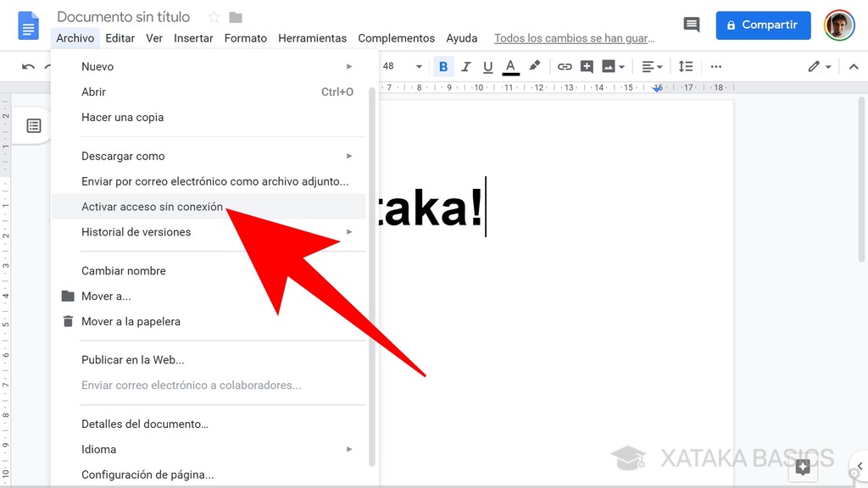Toggle italic text formatting
The image size is (868, 488).
(465, 66)
